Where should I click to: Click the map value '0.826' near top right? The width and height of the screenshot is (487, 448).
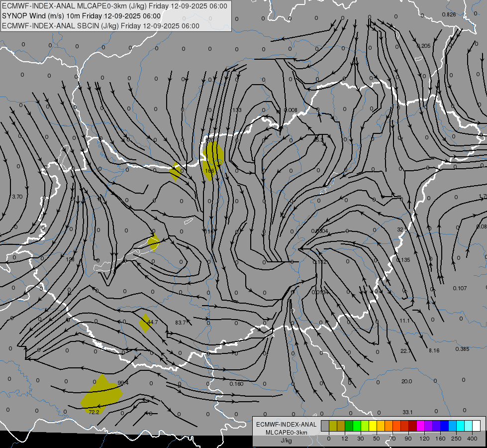(x=449, y=14)
